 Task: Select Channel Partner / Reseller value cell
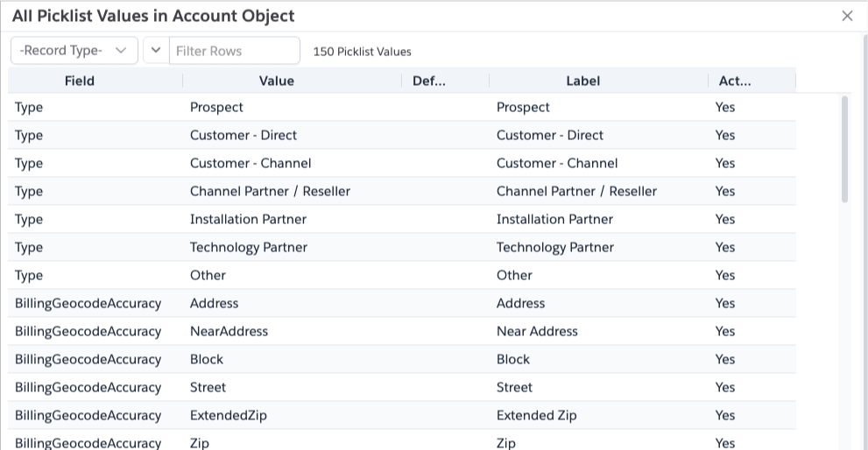pyautogui.click(x=270, y=191)
